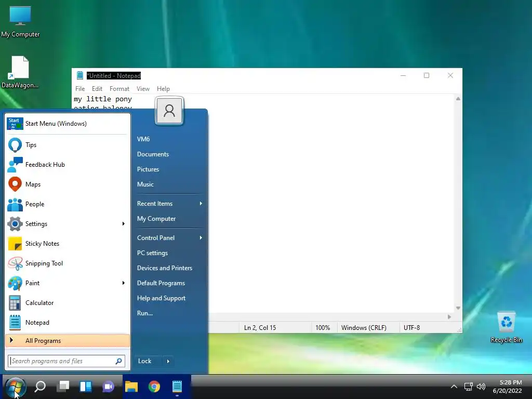Select DataWagon desktop shortcut
532x399 pixels.
coord(20,72)
